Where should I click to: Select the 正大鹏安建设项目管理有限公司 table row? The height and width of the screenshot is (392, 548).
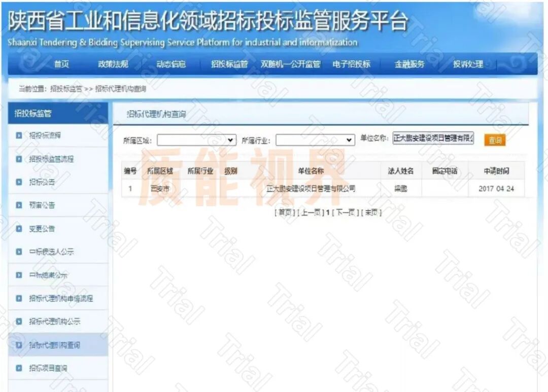[x=313, y=188]
